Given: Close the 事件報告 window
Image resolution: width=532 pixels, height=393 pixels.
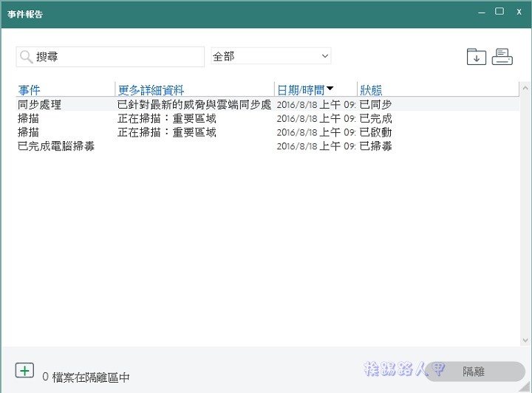Looking at the screenshot, I should (519, 12).
